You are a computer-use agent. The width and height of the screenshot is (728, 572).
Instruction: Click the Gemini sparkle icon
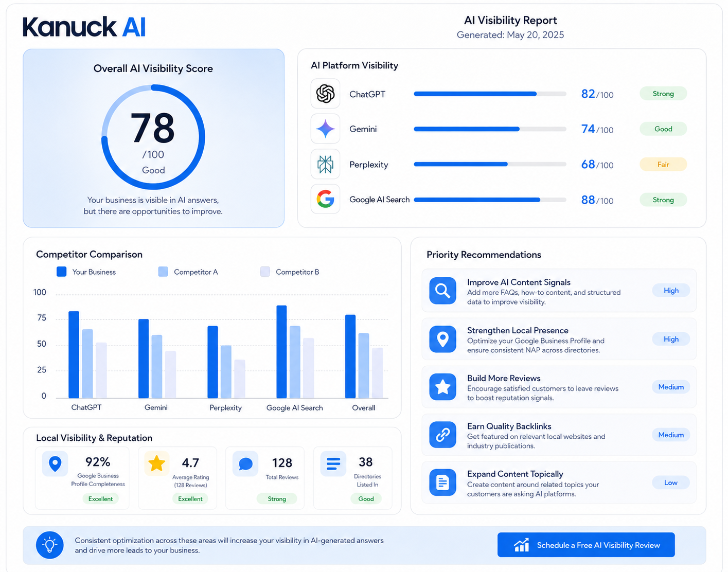tap(325, 129)
